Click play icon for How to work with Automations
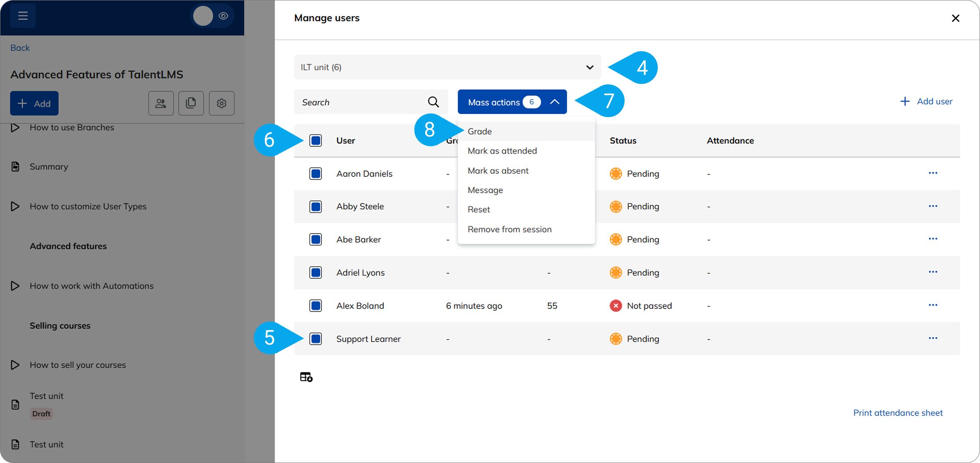This screenshot has height=463, width=980. (x=15, y=286)
